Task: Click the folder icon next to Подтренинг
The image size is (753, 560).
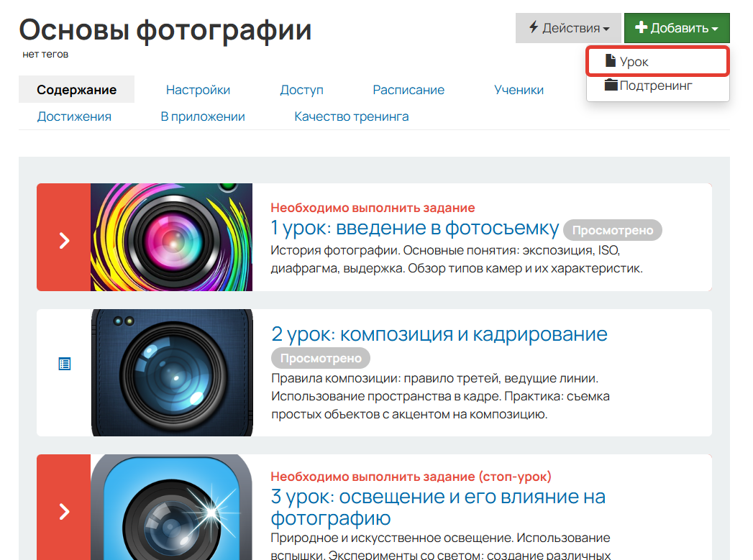Action: pos(611,85)
